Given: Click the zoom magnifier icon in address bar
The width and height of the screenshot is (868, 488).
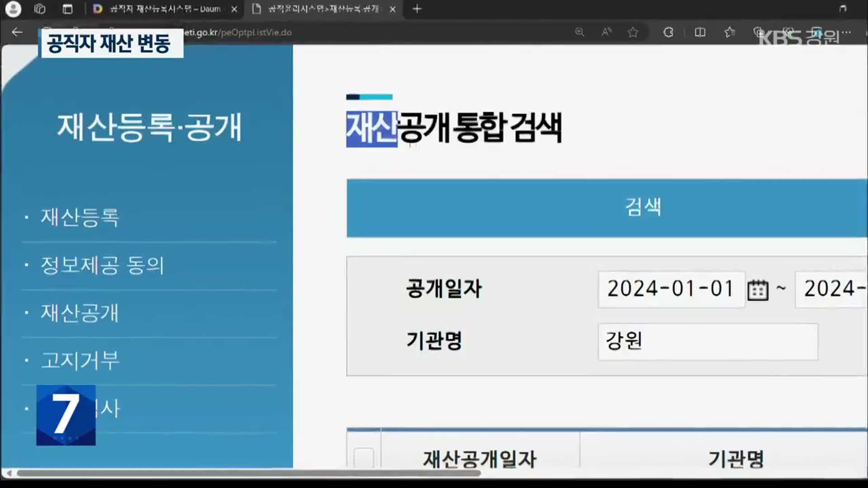Looking at the screenshot, I should [579, 32].
